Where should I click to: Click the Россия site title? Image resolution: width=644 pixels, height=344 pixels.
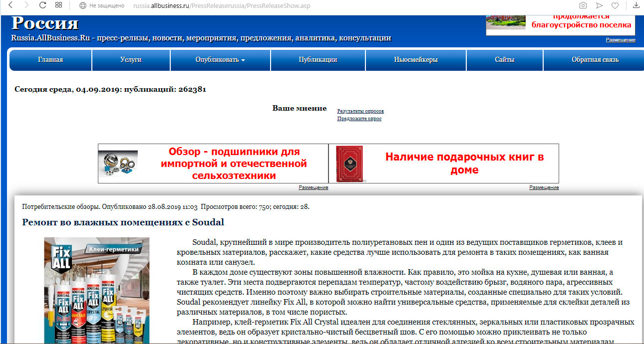[x=45, y=22]
